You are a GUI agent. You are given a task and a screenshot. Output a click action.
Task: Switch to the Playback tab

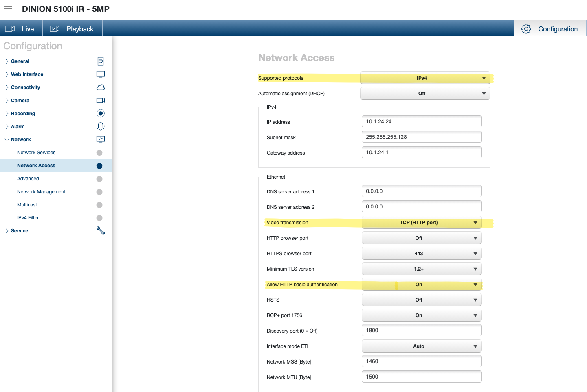pos(72,29)
